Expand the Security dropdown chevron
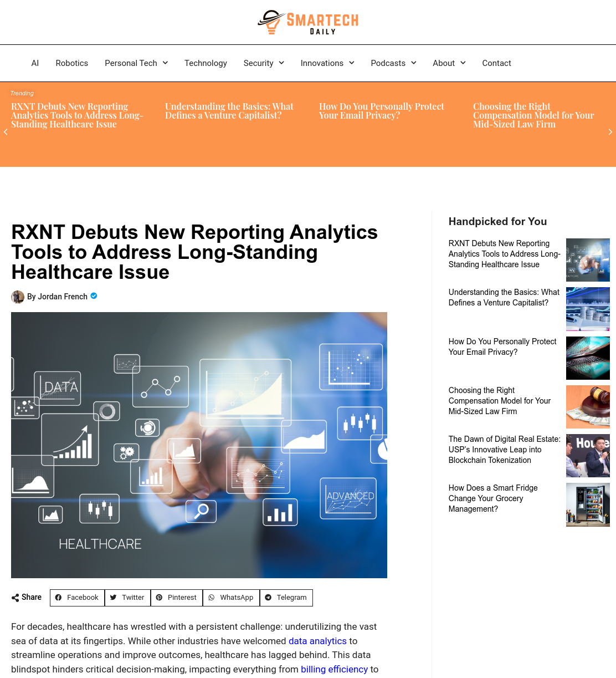 click(x=281, y=63)
